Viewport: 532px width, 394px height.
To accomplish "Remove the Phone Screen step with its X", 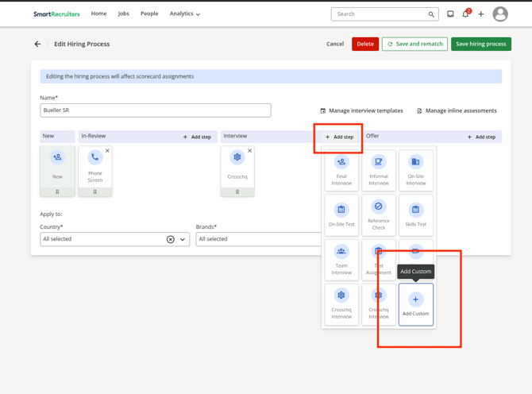I will 107,151.
